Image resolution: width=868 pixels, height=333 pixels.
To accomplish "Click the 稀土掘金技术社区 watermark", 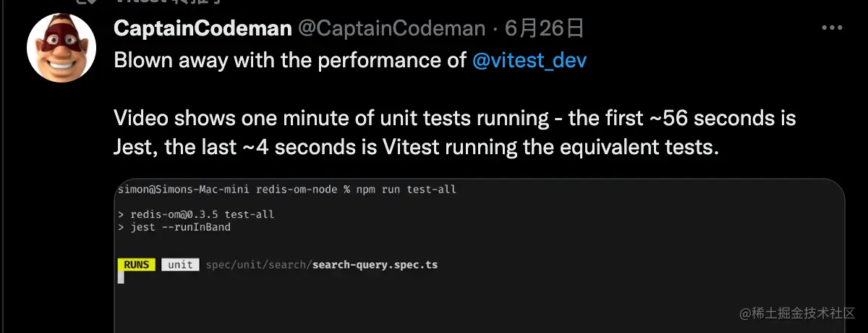I will [797, 313].
